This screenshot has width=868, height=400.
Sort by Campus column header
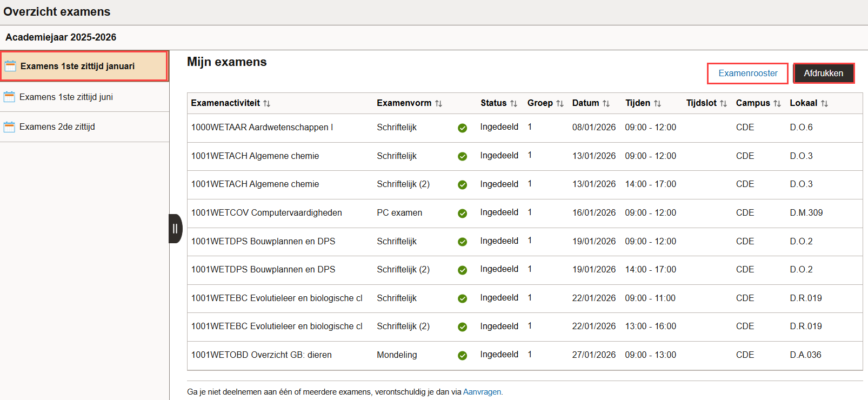coord(752,103)
